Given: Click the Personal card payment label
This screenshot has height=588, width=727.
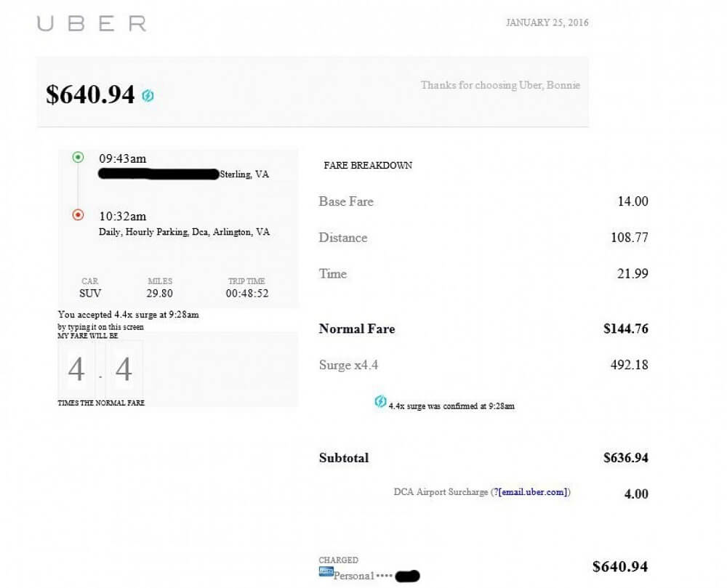Looking at the screenshot, I should (x=353, y=576).
